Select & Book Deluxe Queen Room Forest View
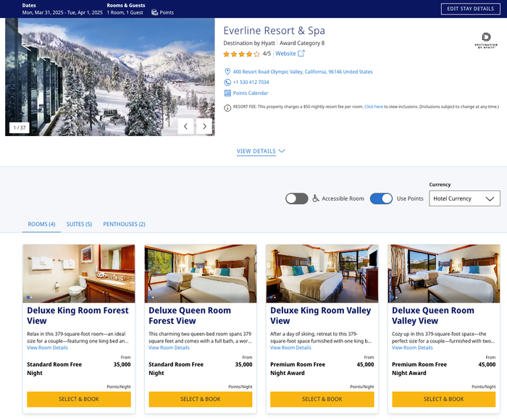This screenshot has width=507, height=420. 201,399
